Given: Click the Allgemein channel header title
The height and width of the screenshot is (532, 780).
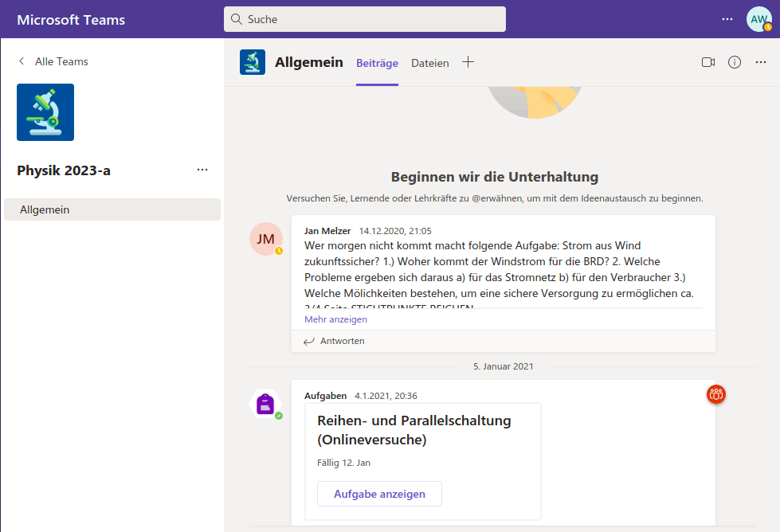Looking at the screenshot, I should tap(309, 62).
